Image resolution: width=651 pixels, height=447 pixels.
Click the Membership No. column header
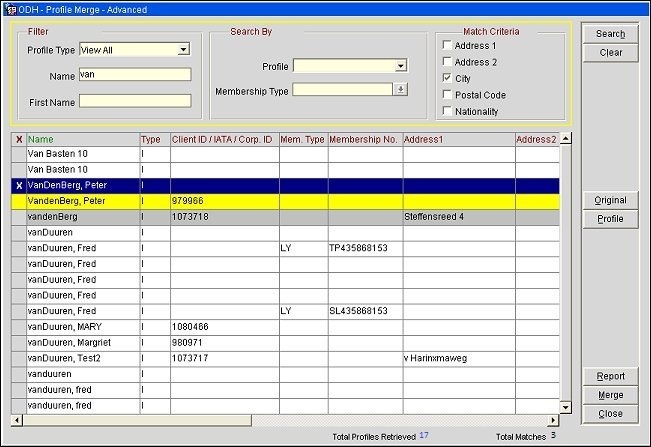(x=364, y=139)
